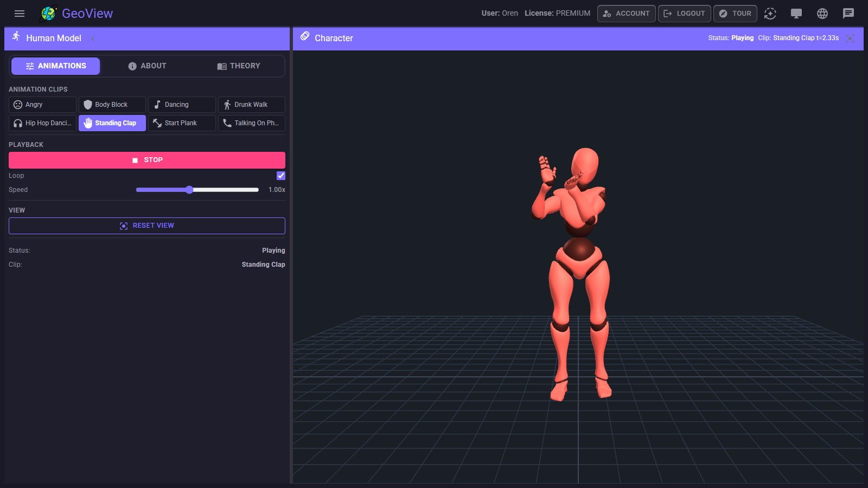Image resolution: width=868 pixels, height=488 pixels.
Task: Uncheck the Loop checkbox
Action: point(281,176)
